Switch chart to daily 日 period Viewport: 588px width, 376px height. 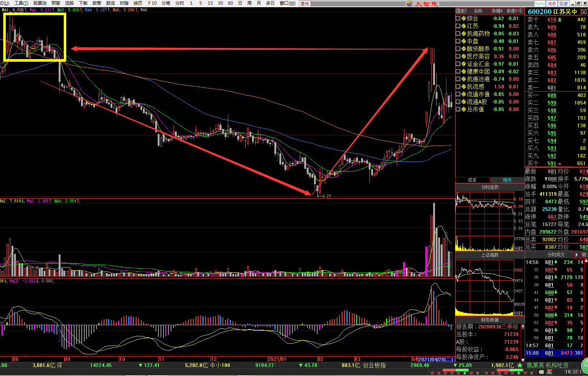coord(240,3)
